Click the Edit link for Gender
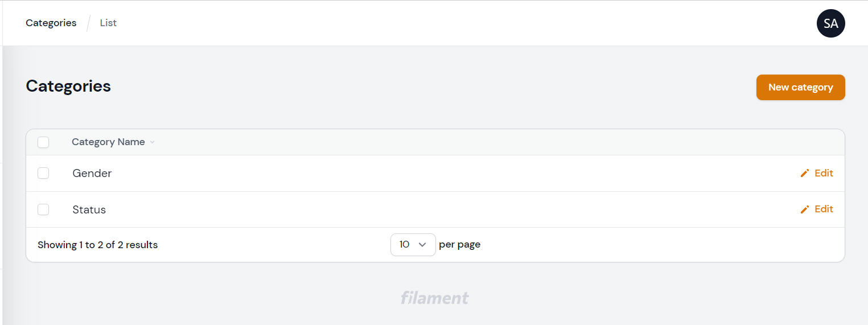 click(x=824, y=173)
